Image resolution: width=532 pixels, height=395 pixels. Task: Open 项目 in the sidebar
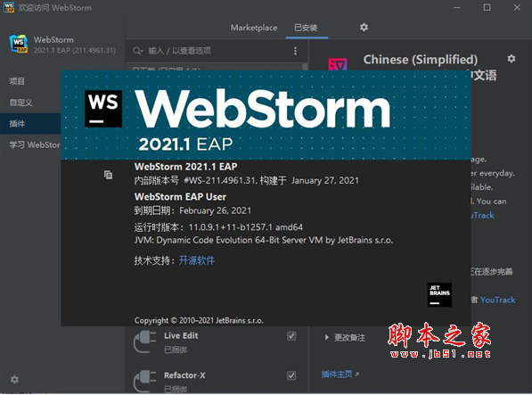tap(17, 81)
